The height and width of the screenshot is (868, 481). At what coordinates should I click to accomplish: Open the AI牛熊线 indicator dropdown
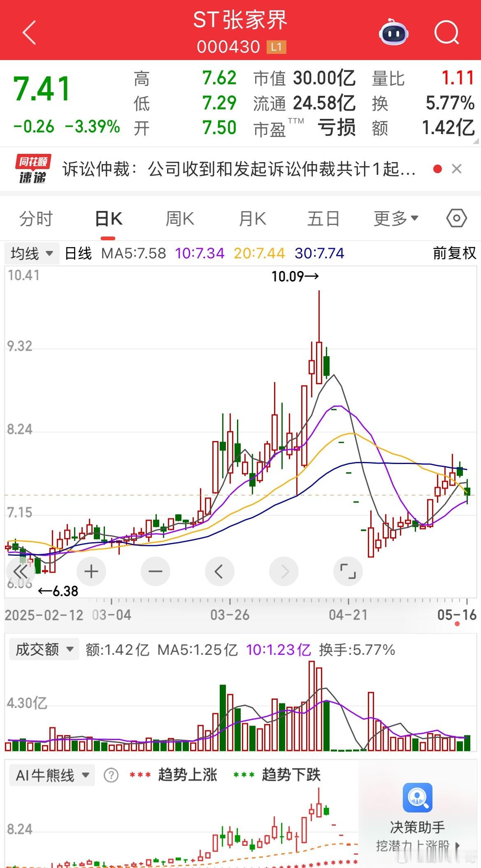click(52, 775)
